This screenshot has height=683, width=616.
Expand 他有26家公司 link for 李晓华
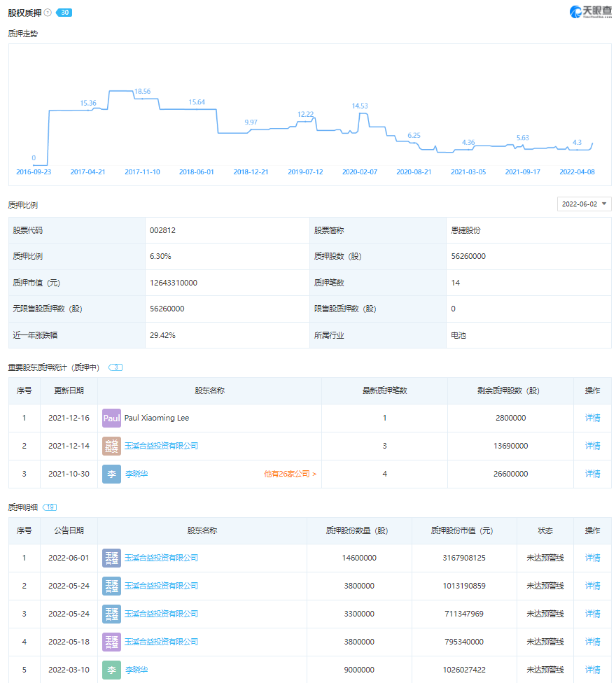point(290,474)
